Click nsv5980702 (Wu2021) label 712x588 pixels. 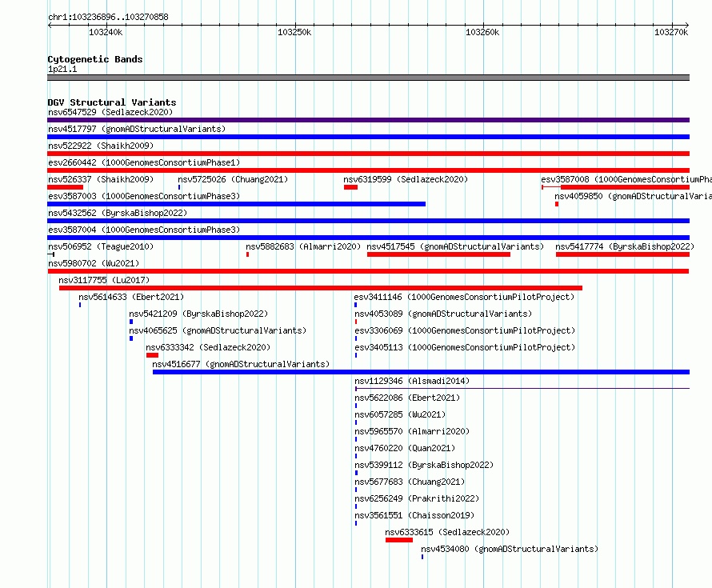tap(94, 263)
